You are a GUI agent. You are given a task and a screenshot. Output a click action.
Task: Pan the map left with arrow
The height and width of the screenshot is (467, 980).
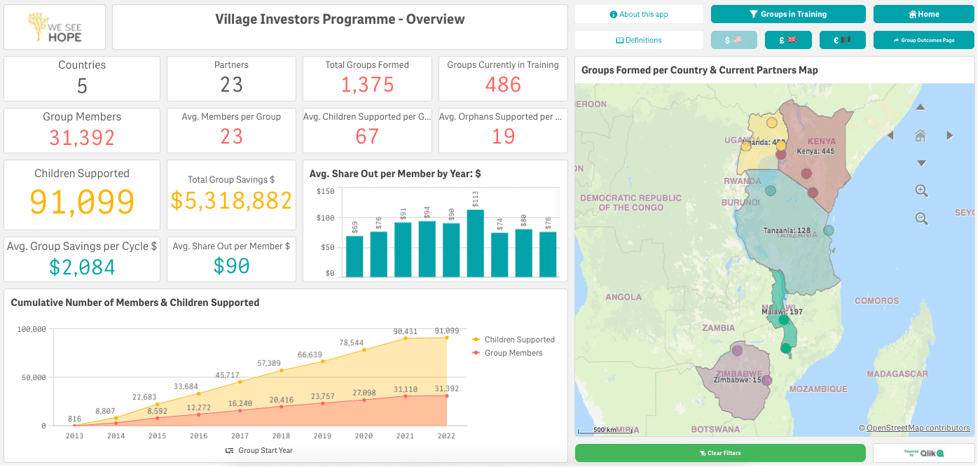890,136
